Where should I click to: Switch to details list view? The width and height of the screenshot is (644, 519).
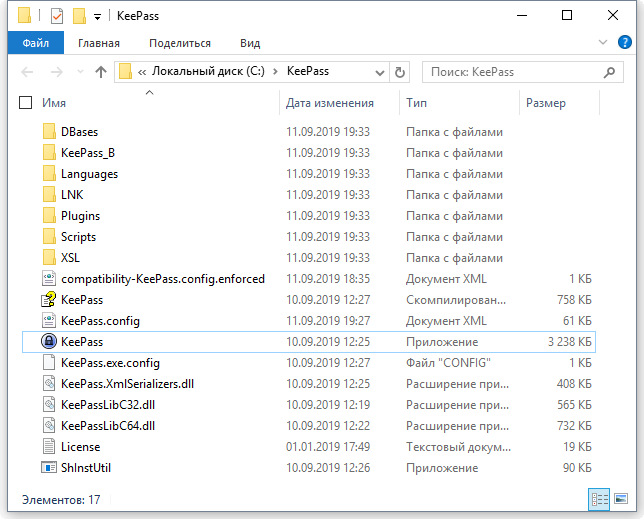[x=599, y=498]
